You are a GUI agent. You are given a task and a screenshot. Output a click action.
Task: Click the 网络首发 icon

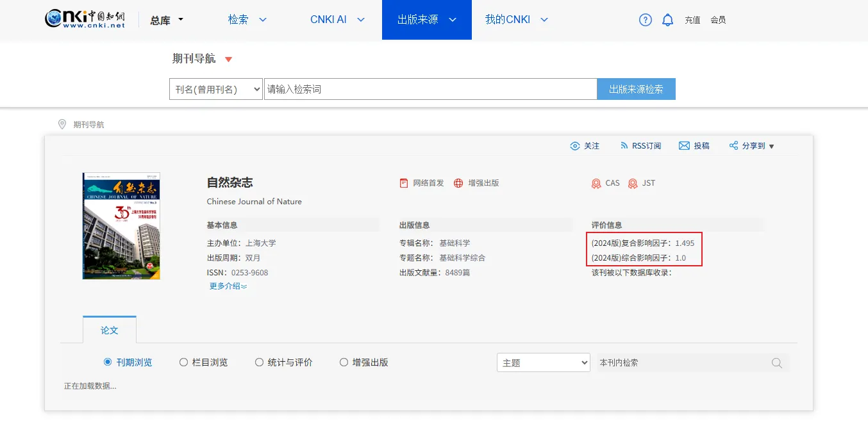(404, 183)
